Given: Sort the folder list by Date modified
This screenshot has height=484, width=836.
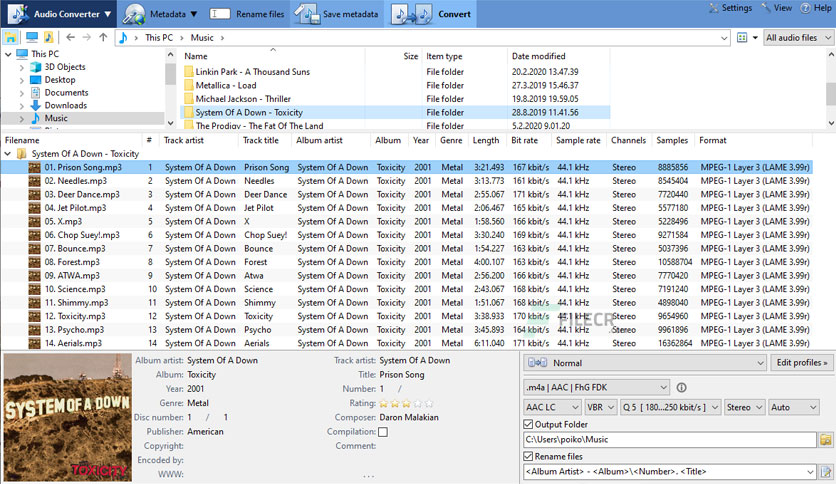Looking at the screenshot, I should point(538,56).
